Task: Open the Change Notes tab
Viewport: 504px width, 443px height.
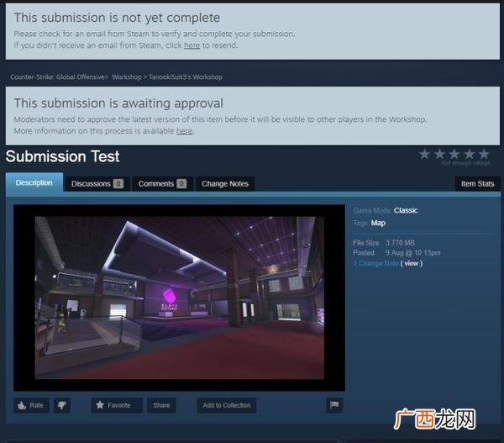Action: point(225,184)
